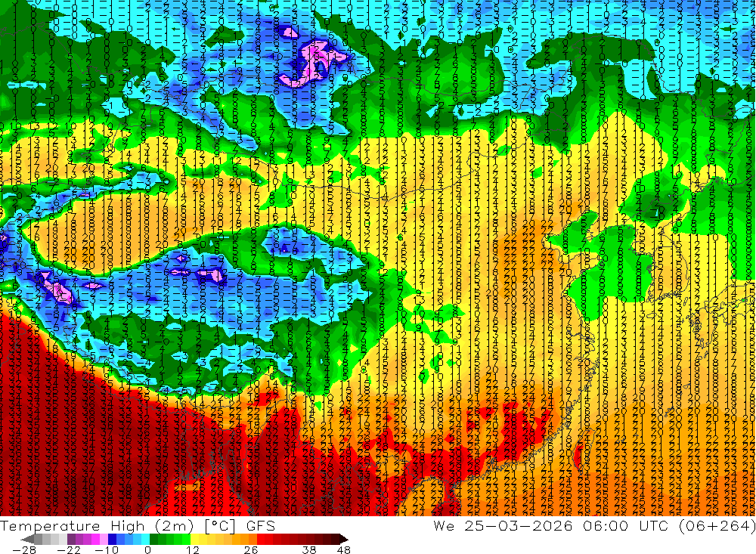Click the '-10' legend value
Image resolution: width=756 pixels, height=554 pixels.
point(107,549)
